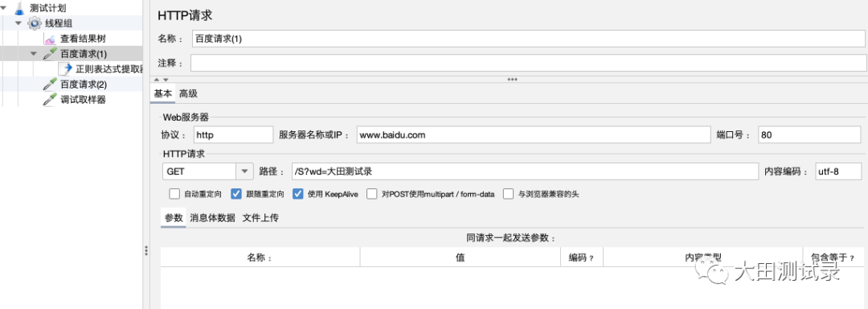This screenshot has height=309, width=868.
Task: Switch to the 高级 tab
Action: (x=188, y=93)
